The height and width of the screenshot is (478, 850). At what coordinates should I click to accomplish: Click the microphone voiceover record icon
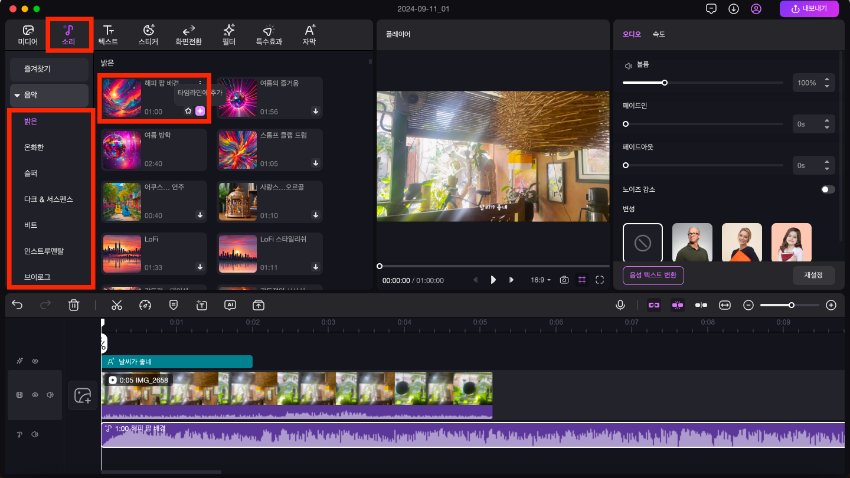tap(621, 304)
